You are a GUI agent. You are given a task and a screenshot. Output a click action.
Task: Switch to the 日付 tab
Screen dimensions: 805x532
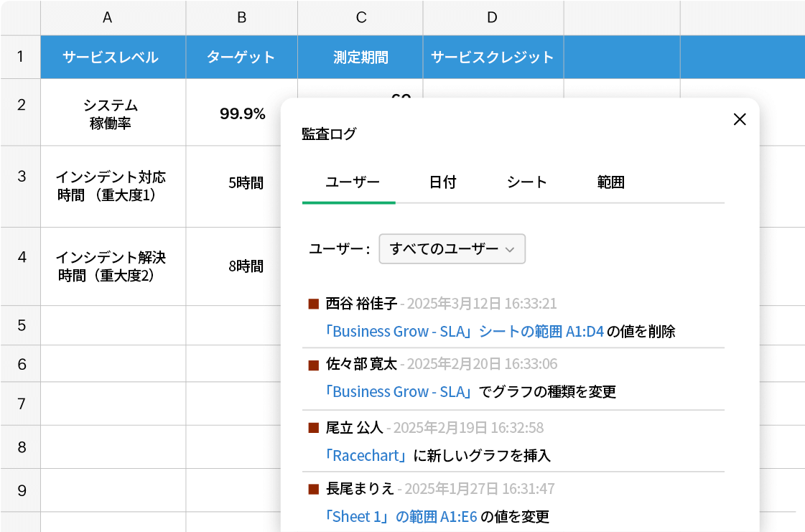pos(442,182)
